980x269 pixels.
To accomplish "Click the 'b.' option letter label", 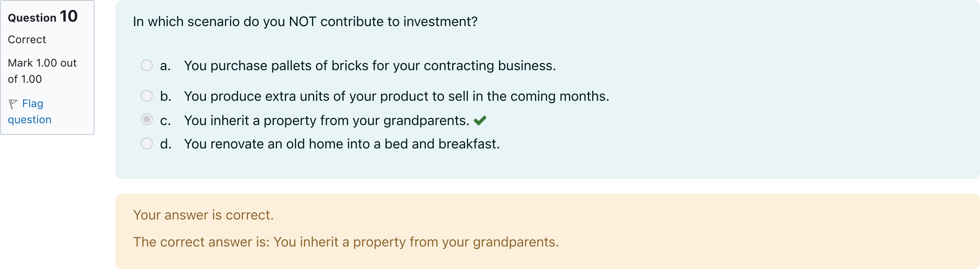I will coord(166,96).
